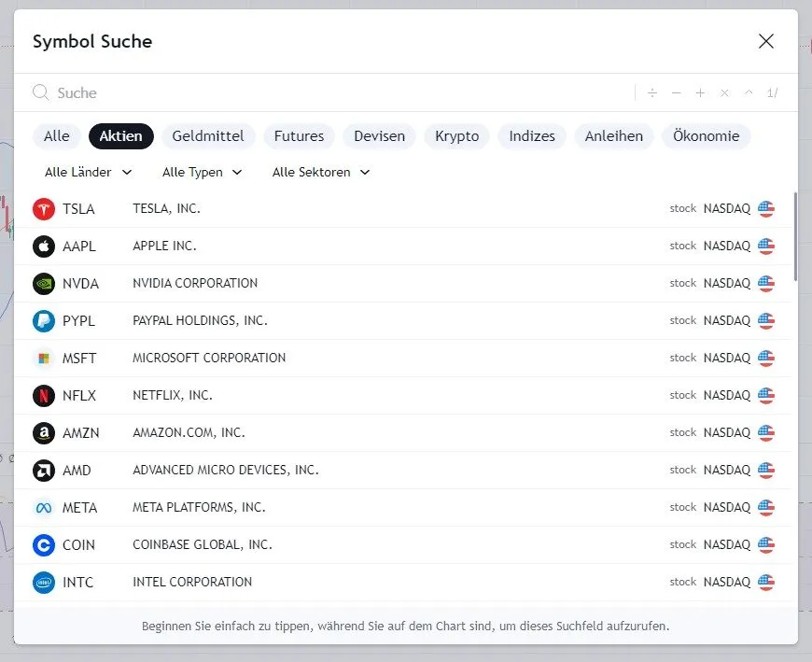Click the Netflix logo icon
The height and width of the screenshot is (662, 812).
(x=44, y=396)
